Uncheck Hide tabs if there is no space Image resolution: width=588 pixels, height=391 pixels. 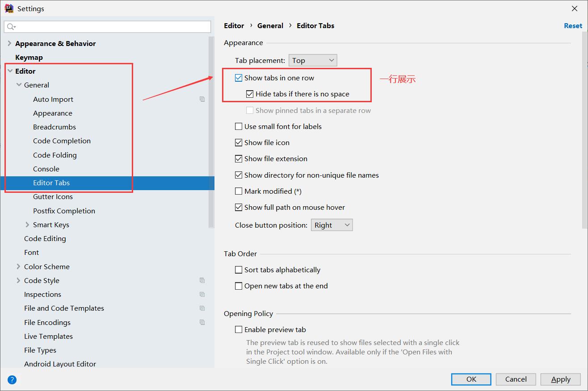coord(250,94)
